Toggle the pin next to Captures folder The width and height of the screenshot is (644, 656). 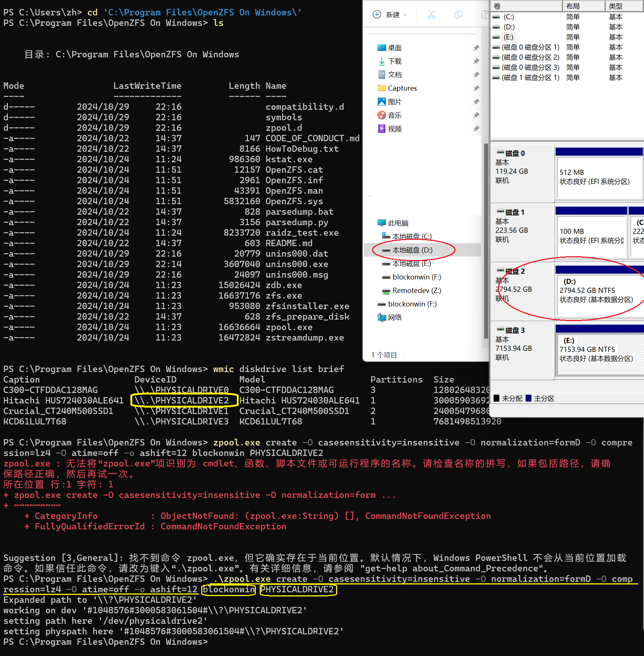click(476, 88)
